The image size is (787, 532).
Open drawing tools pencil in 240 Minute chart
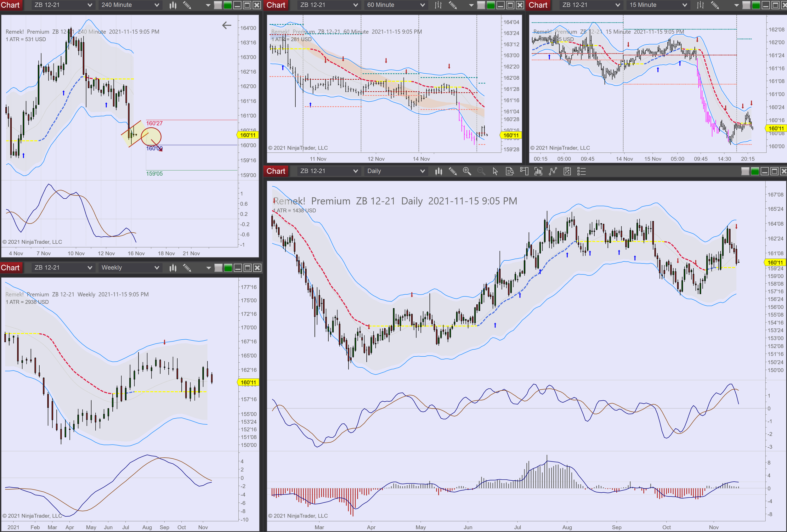[x=187, y=5]
